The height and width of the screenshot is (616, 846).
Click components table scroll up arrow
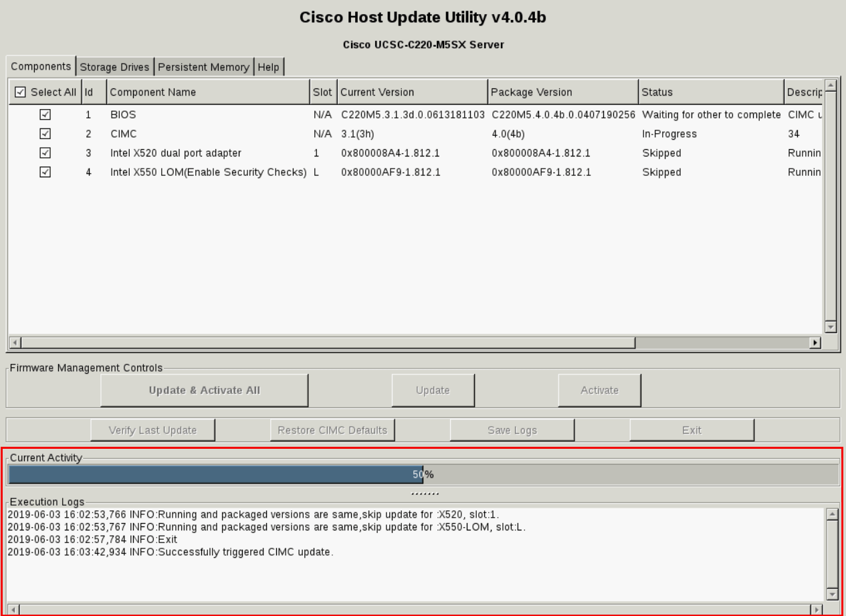[831, 85]
